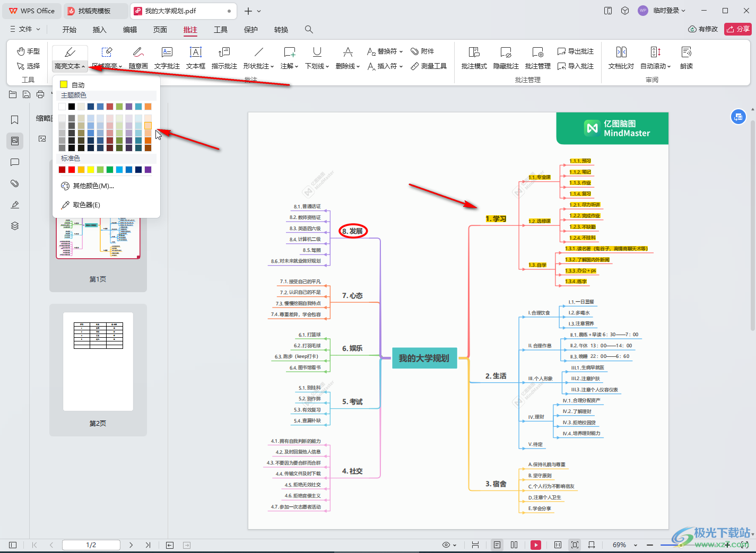This screenshot has height=553, width=756.
Task: Switch to the 开始 ribbon tab
Action: 69,30
